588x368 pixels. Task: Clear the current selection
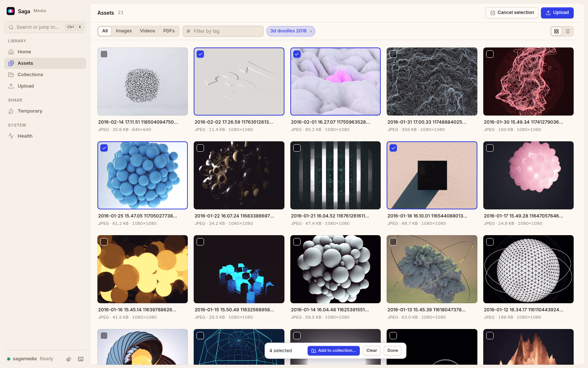click(372, 351)
